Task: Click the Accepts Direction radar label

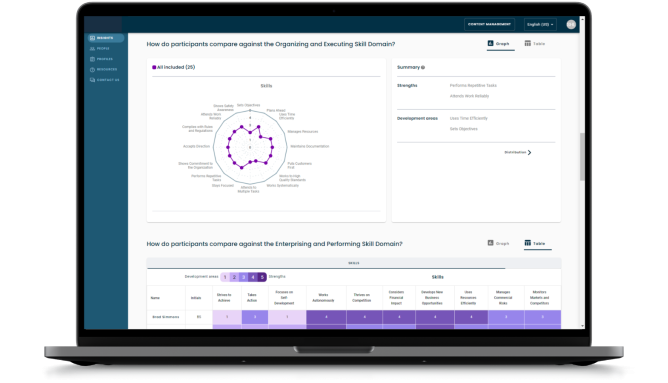Action: click(196, 147)
